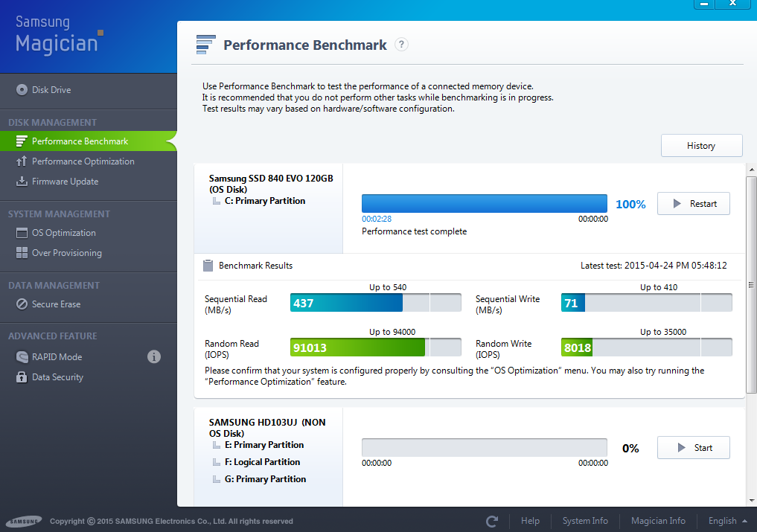Restart the SSD 840 EVO benchmark

pyautogui.click(x=693, y=204)
